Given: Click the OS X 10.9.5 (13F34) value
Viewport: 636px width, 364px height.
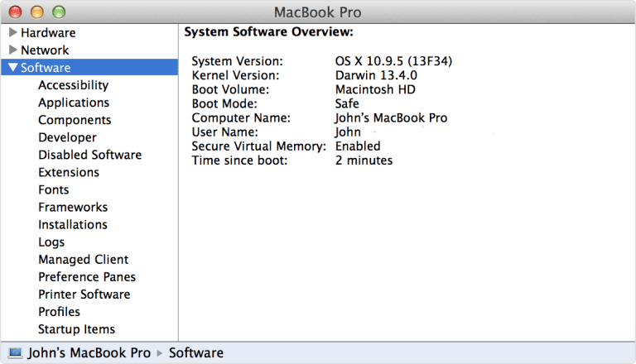Looking at the screenshot, I should pyautogui.click(x=393, y=61).
